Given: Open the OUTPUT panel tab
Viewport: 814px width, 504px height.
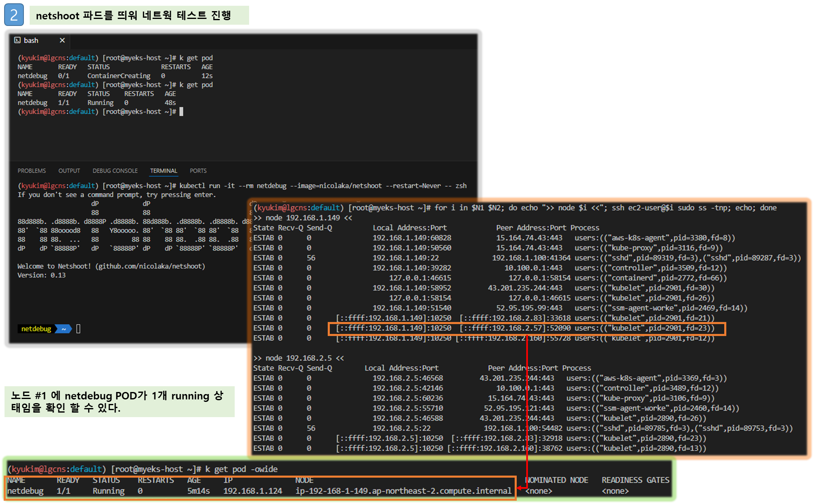Looking at the screenshot, I should coord(69,170).
